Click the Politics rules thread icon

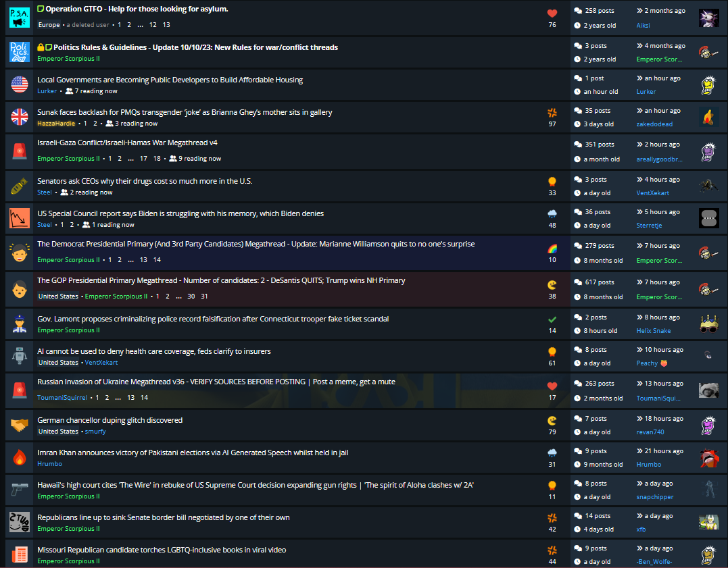20,51
